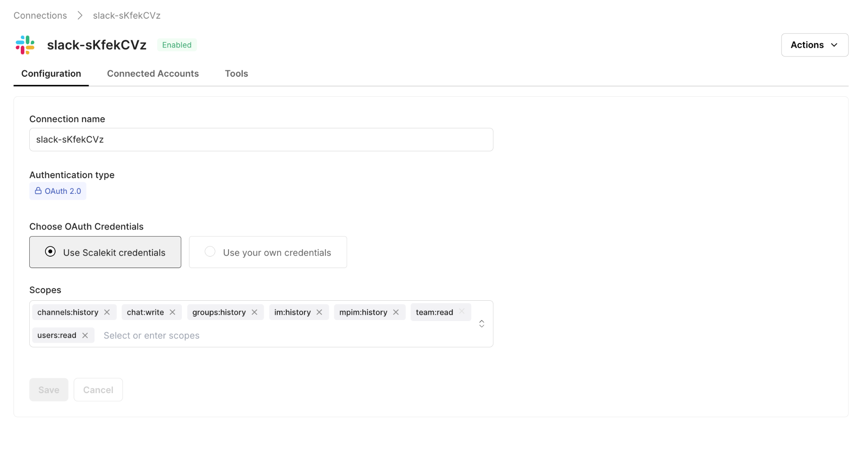Viewport: 868px width, 450px height.
Task: Focus the Connection name input field
Action: [261, 140]
